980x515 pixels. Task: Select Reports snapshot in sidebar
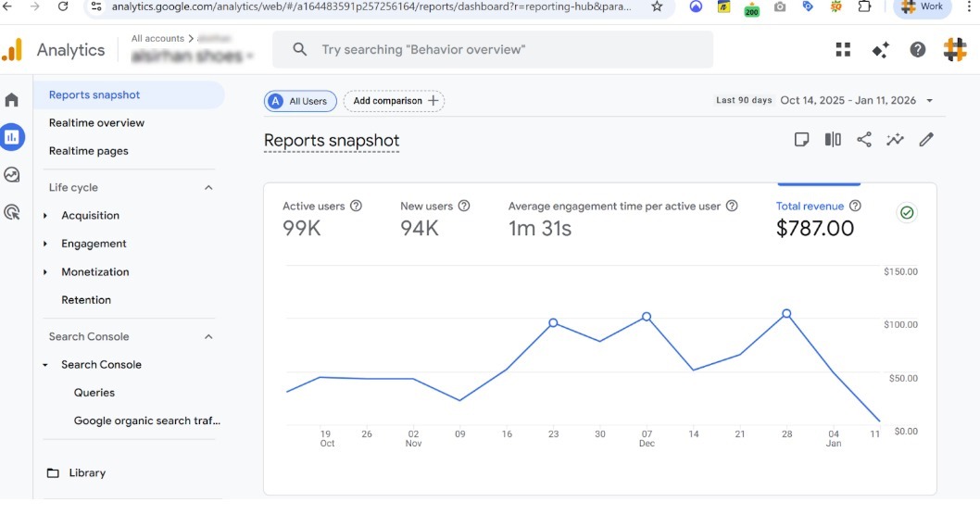[x=129, y=95]
